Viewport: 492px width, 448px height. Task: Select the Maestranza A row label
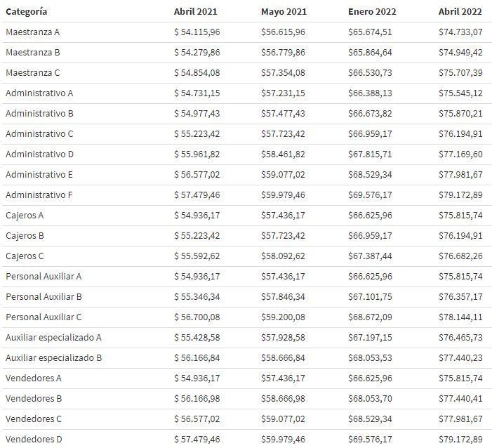[x=33, y=32]
